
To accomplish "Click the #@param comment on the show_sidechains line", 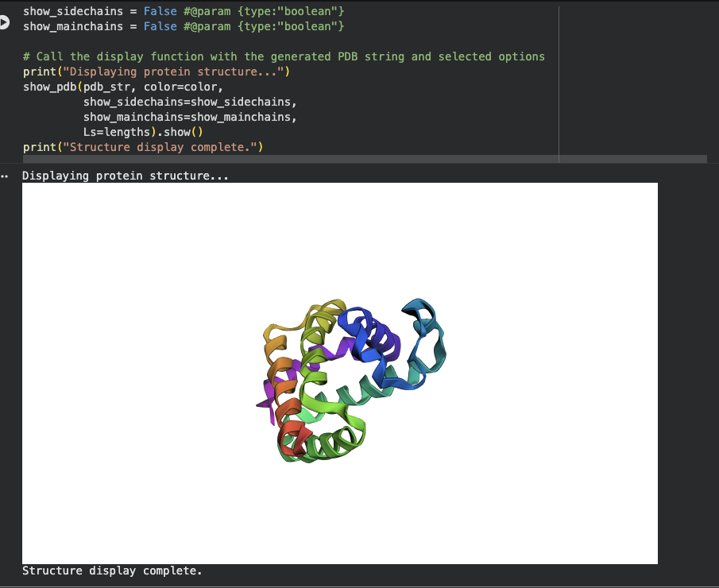I will [264, 11].
